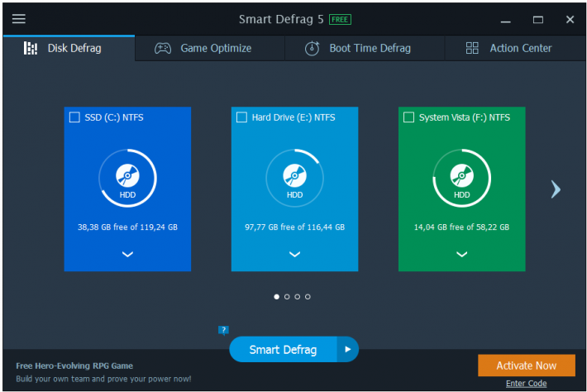
Task: Click 14,04 GB free of 58,22 GB text
Action: (461, 227)
